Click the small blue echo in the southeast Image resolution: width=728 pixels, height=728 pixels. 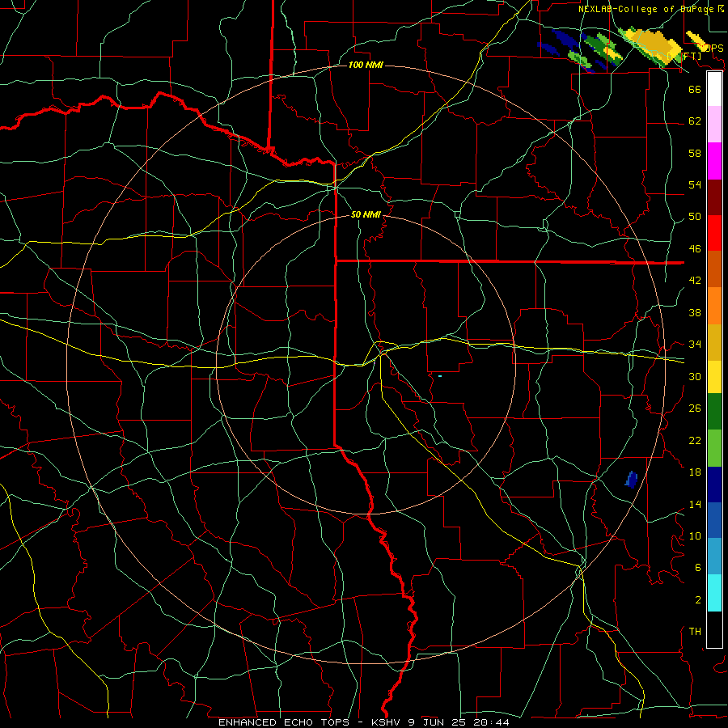click(x=631, y=480)
